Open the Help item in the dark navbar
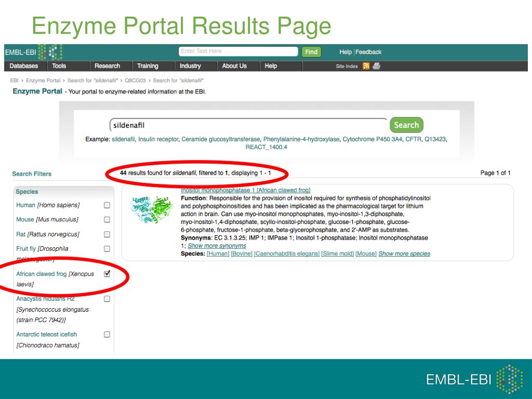Screen dimensions: 532x399 coord(271,66)
